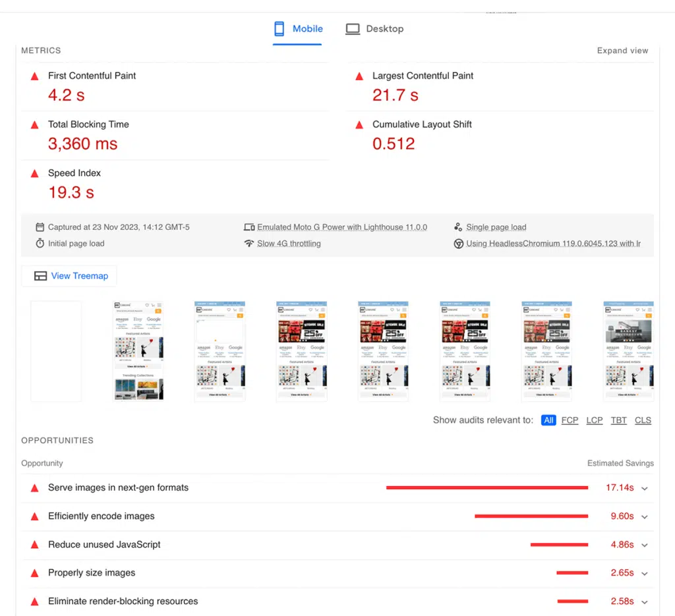
Task: Enable the FCP audit filter chip
Action: (x=570, y=420)
